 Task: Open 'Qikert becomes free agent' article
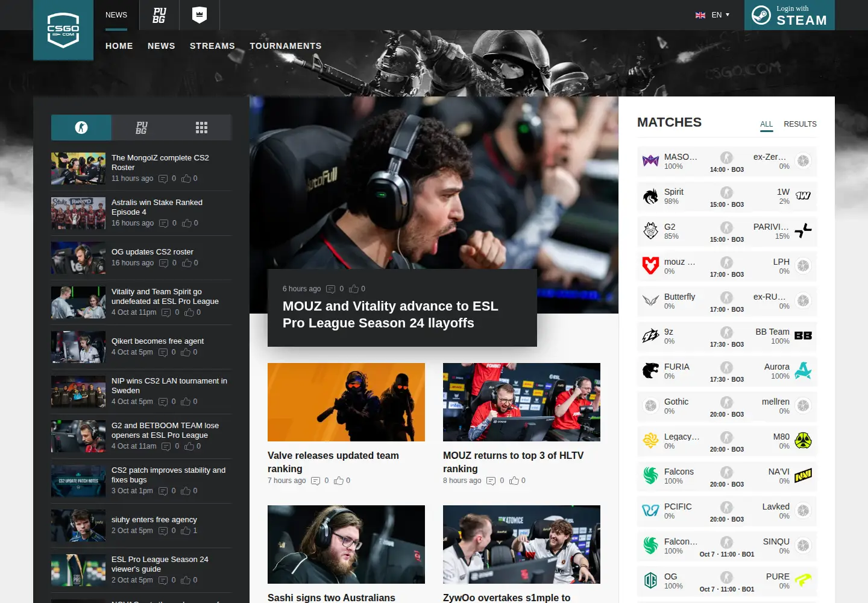[x=157, y=341]
